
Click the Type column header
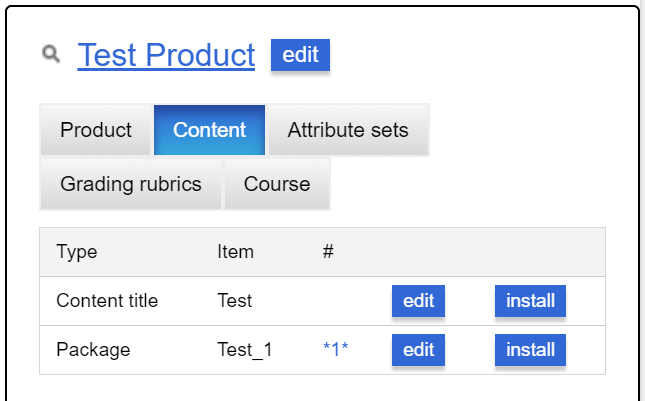(77, 252)
